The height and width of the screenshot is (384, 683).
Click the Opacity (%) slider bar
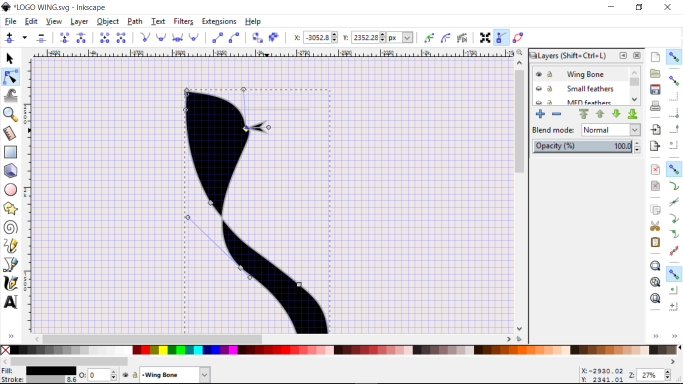click(583, 146)
